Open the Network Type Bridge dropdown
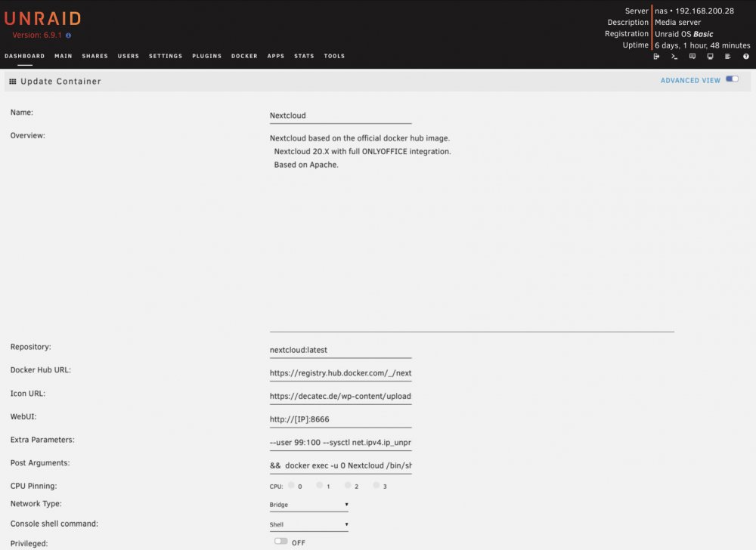Image resolution: width=756 pixels, height=550 pixels. coord(308,505)
